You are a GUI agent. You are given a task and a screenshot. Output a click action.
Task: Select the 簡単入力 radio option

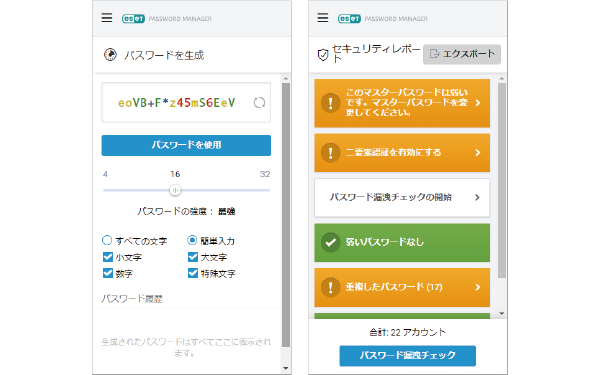click(x=192, y=240)
